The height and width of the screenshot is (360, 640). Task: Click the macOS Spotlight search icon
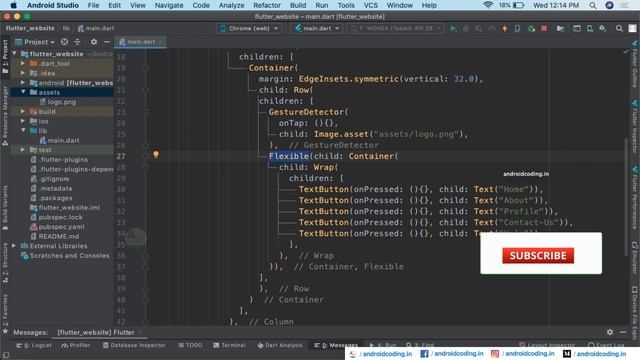593,5
